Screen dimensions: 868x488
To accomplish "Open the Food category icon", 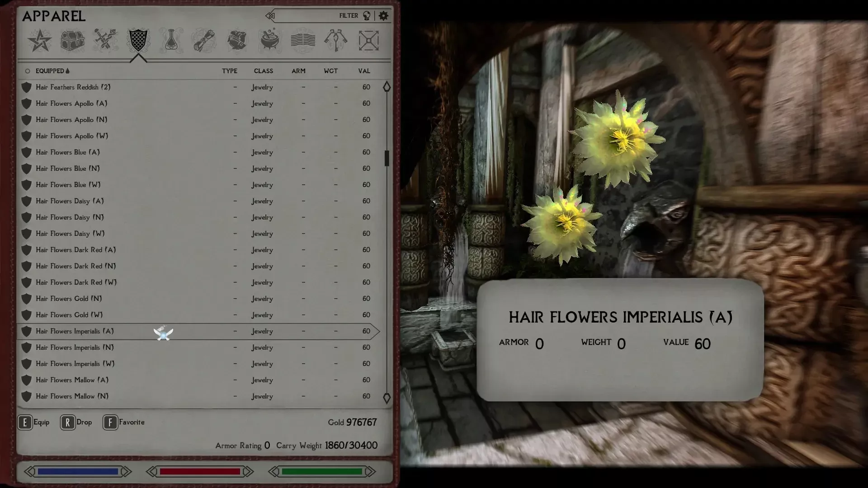I will (x=237, y=40).
